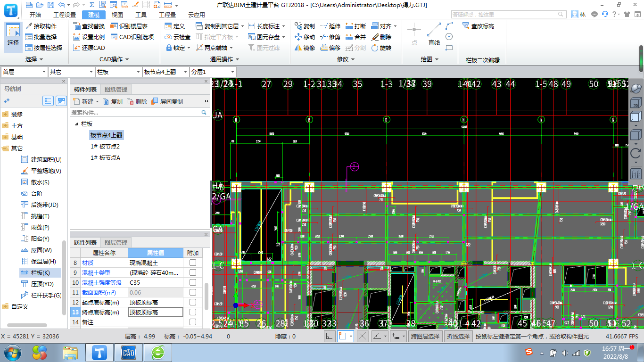Select the 偏移 tool

point(330,48)
